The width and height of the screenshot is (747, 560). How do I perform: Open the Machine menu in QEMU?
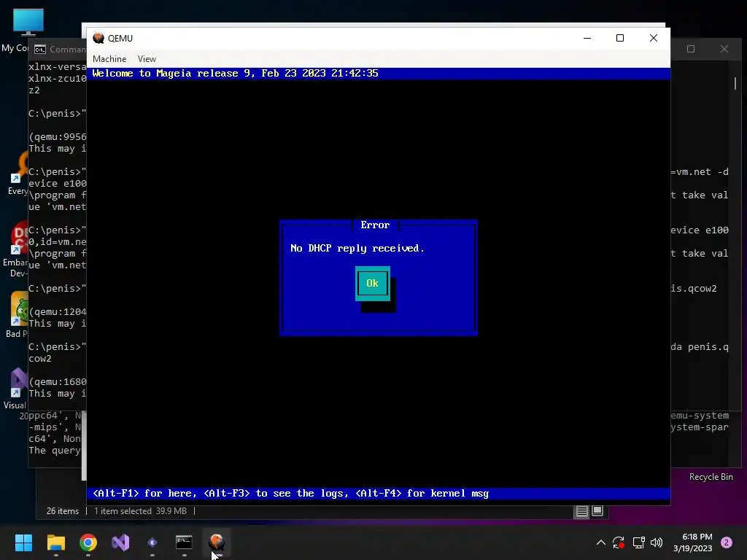click(x=109, y=59)
